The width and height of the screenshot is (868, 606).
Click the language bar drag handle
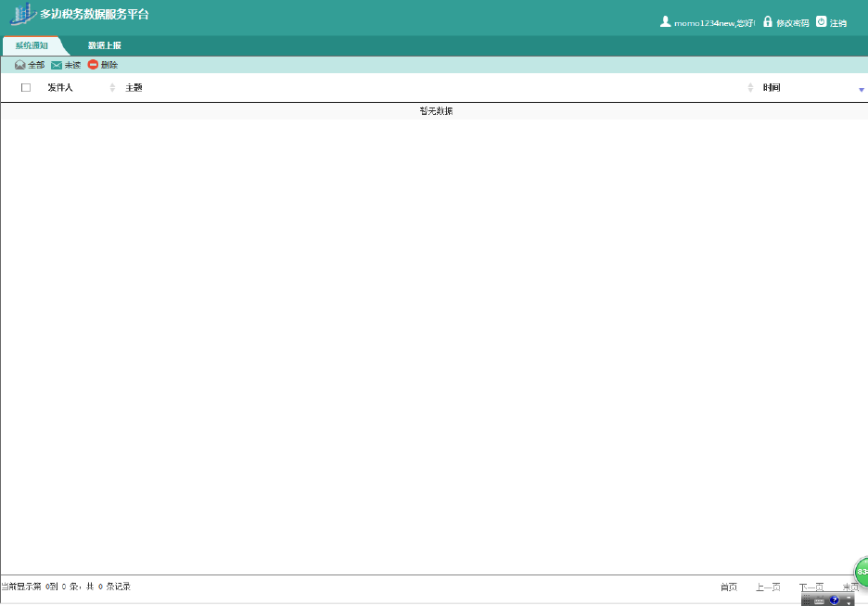[x=807, y=600]
